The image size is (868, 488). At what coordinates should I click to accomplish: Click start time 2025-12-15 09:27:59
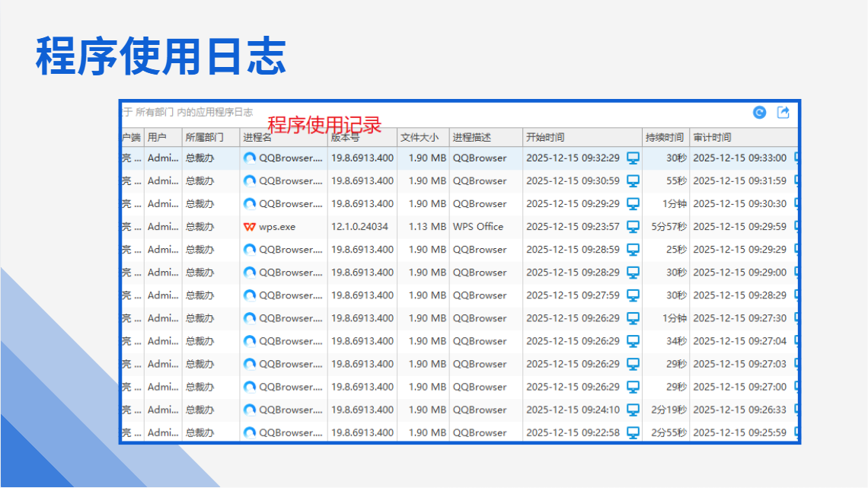(x=573, y=295)
